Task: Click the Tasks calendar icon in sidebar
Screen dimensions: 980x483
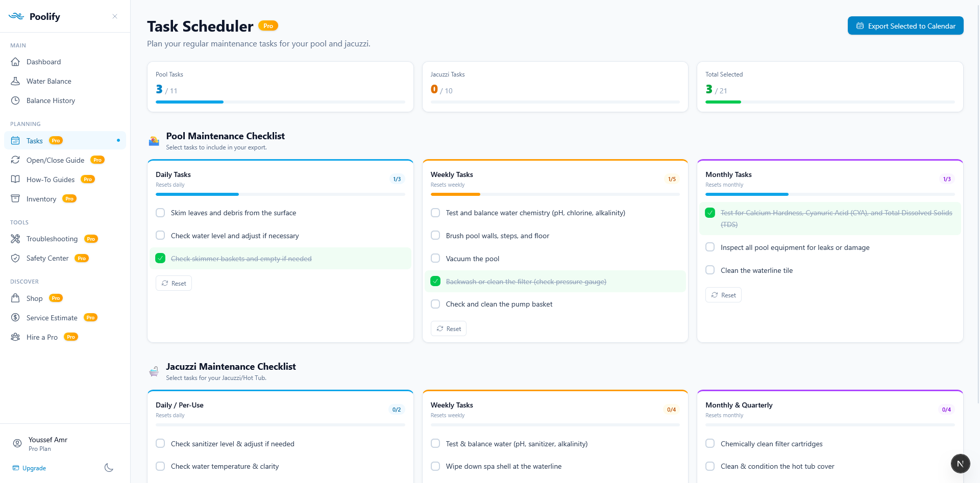Action: tap(16, 141)
